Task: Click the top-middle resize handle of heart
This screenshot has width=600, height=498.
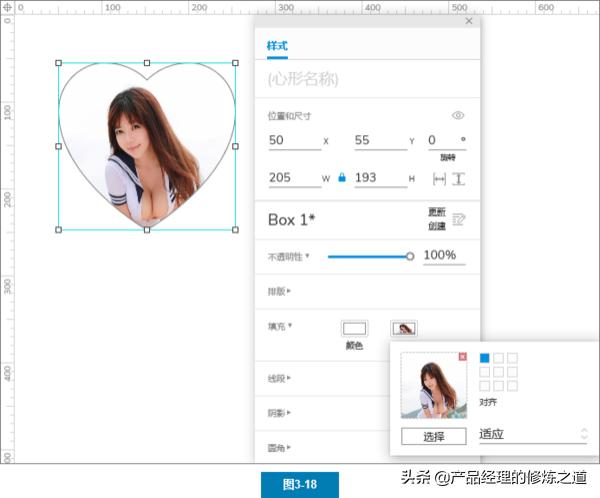Action: [x=147, y=63]
